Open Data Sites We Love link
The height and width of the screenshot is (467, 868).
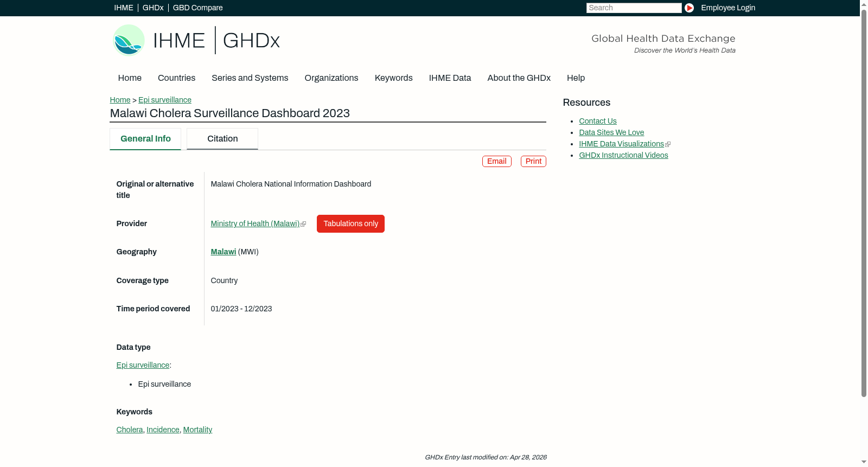click(x=611, y=133)
